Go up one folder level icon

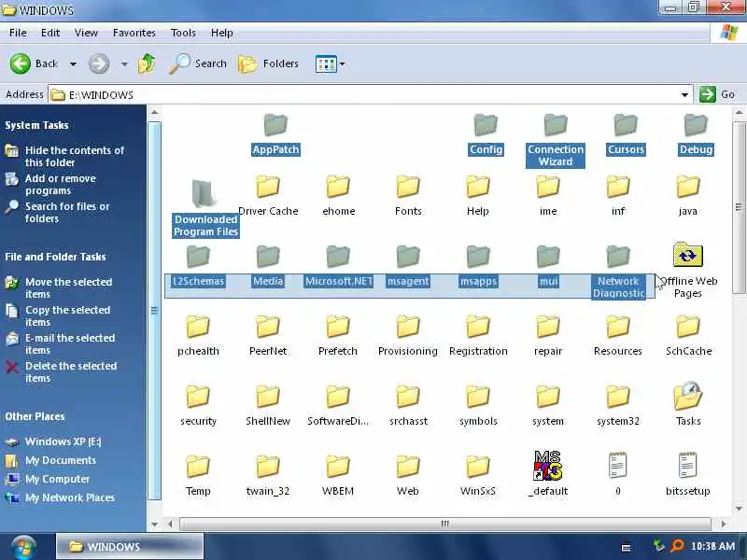[148, 63]
